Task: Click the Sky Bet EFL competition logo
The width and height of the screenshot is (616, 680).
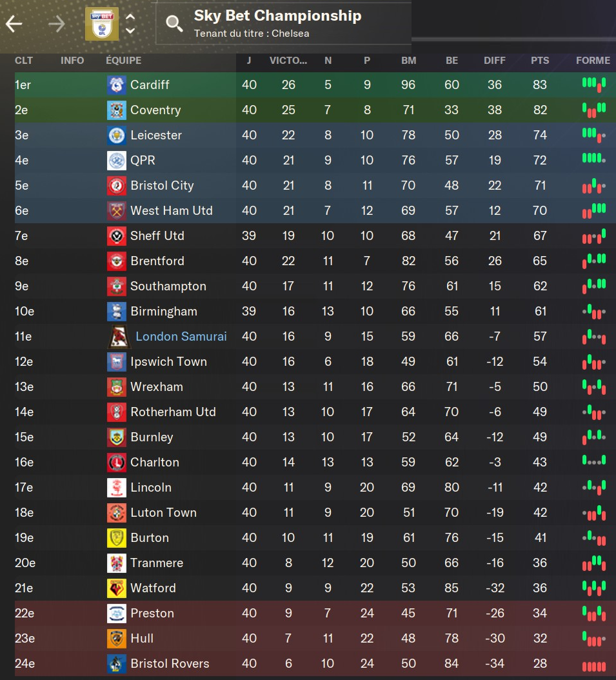Action: pos(102,24)
